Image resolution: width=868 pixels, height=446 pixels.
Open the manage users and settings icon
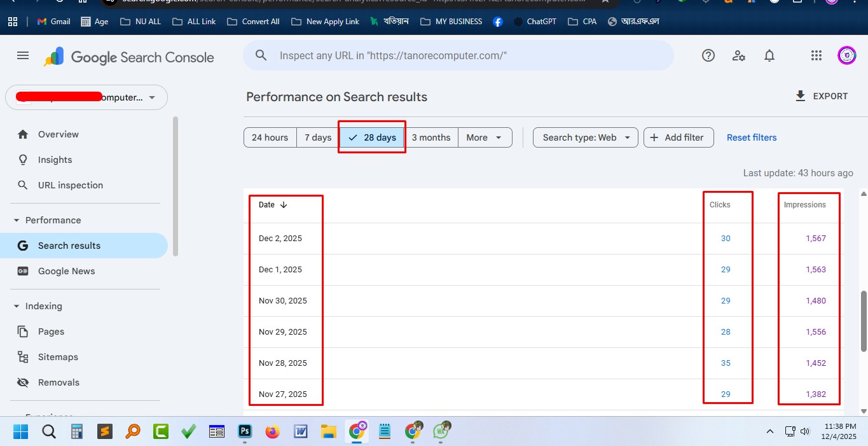pos(739,56)
